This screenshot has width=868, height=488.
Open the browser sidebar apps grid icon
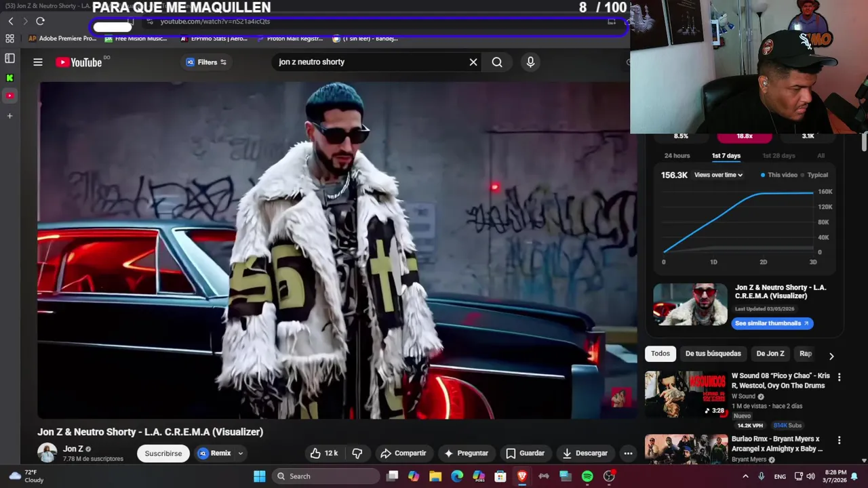9,39
